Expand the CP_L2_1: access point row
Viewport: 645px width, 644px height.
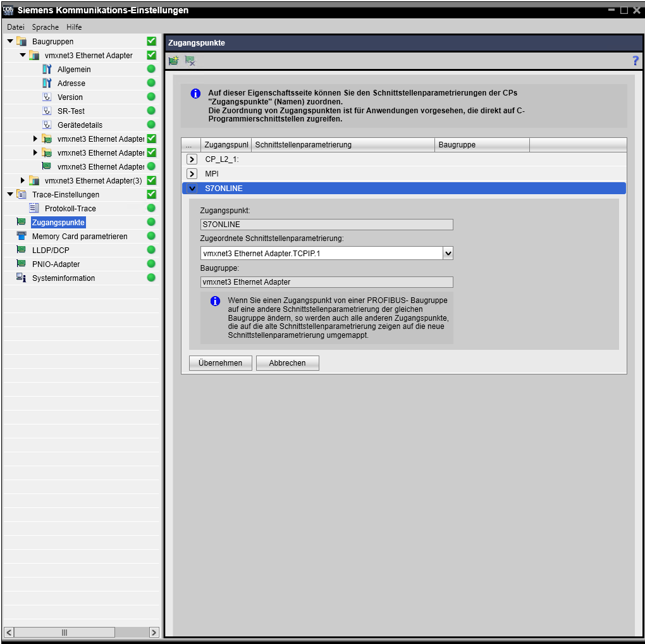[192, 159]
